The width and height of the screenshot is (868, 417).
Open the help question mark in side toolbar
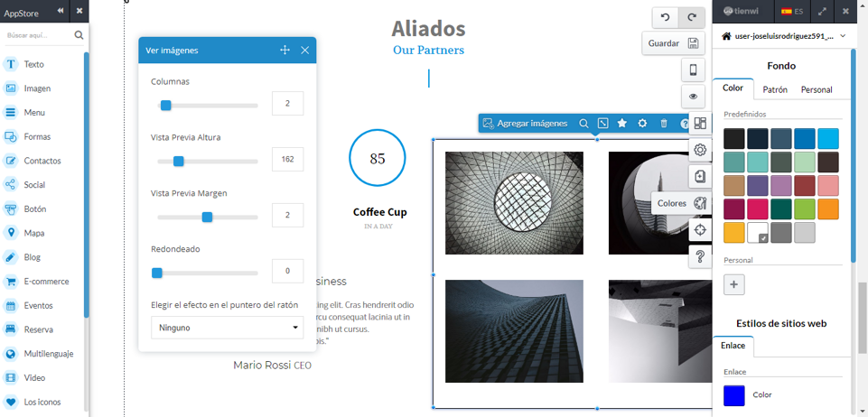click(x=700, y=256)
